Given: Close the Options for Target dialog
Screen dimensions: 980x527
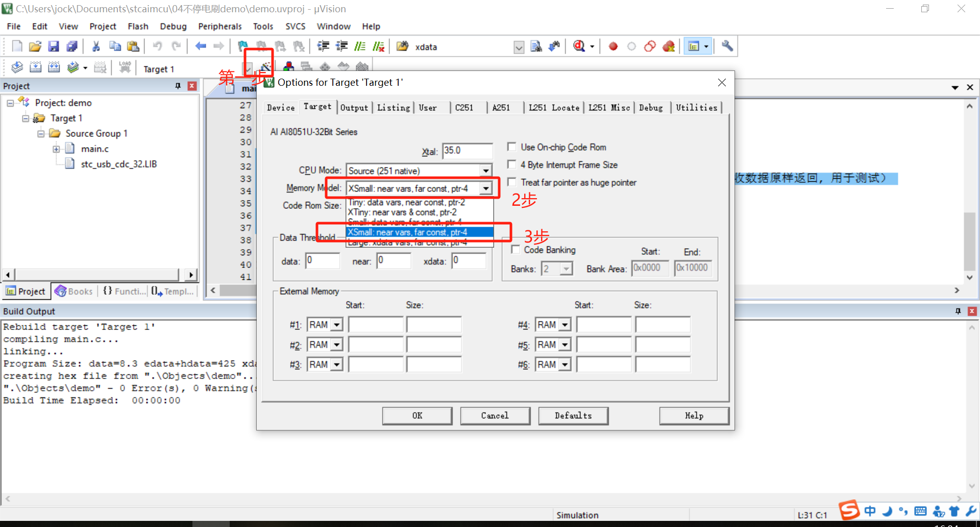Looking at the screenshot, I should [x=722, y=83].
